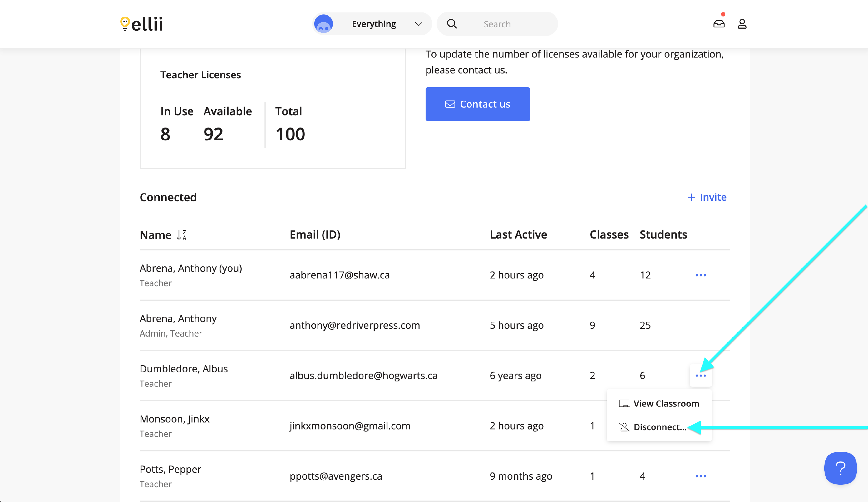Click the Email (ID) column header
The image size is (868, 502).
coord(315,235)
